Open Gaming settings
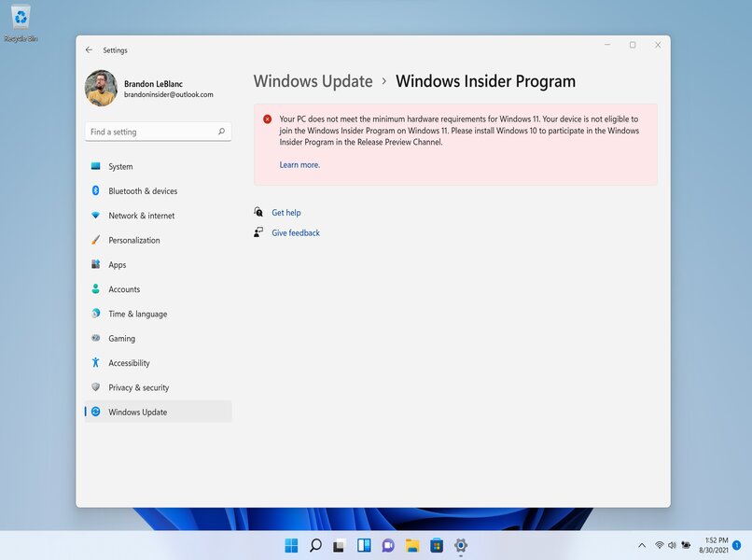Screen dimensions: 752x560 pos(122,338)
